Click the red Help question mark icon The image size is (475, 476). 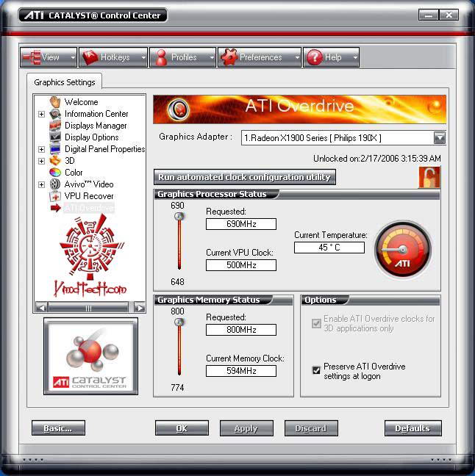[315, 57]
